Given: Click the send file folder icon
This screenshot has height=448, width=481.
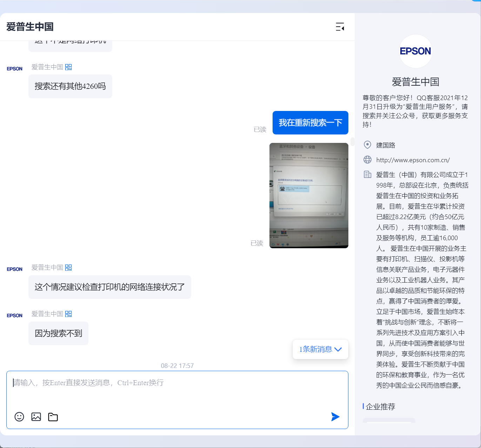Looking at the screenshot, I should click(53, 417).
